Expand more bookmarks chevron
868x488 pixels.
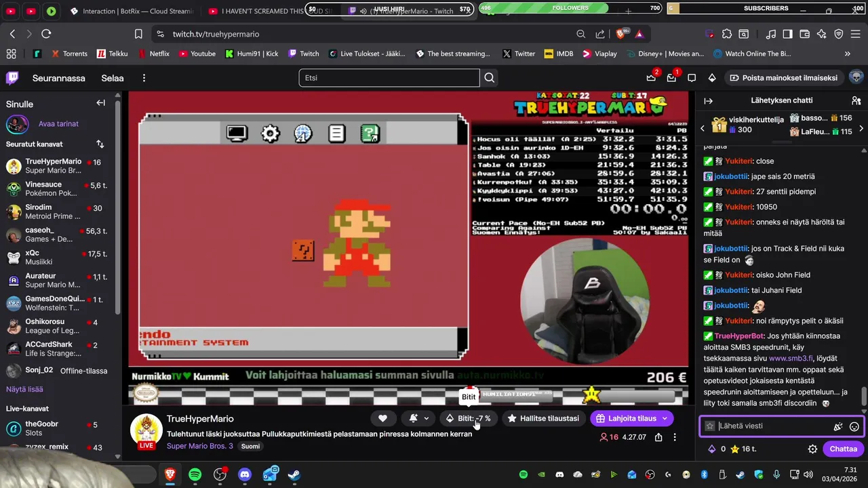(848, 54)
